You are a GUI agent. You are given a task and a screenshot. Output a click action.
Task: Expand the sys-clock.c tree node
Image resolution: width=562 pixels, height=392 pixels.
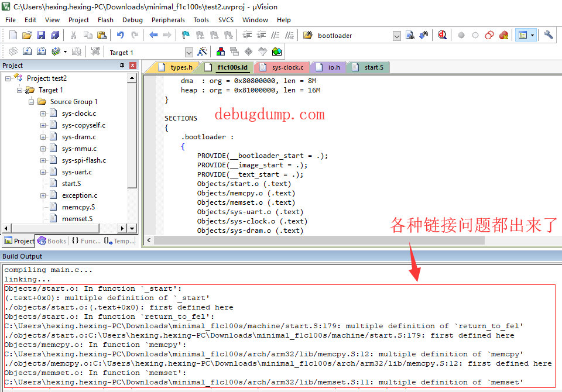coord(43,114)
